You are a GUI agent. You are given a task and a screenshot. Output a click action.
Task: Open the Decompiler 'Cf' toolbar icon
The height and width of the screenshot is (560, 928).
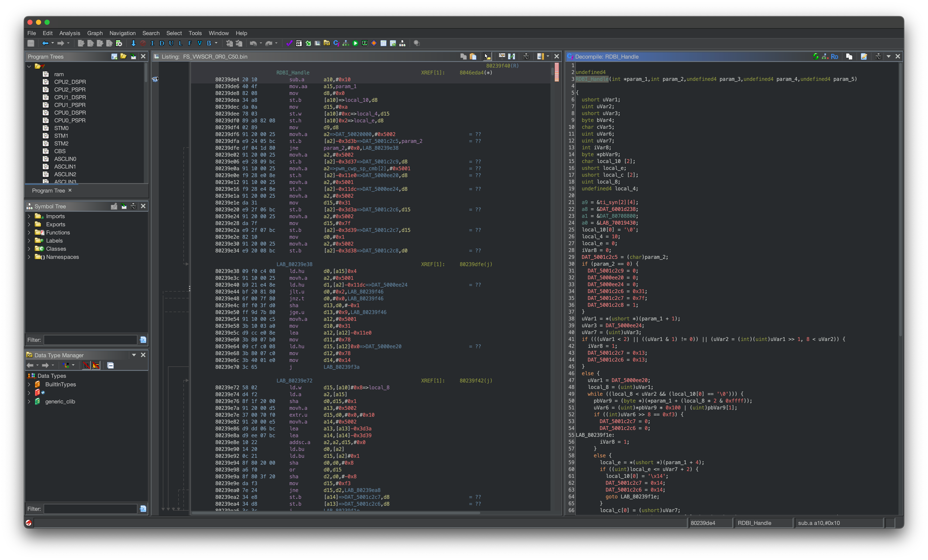click(336, 43)
